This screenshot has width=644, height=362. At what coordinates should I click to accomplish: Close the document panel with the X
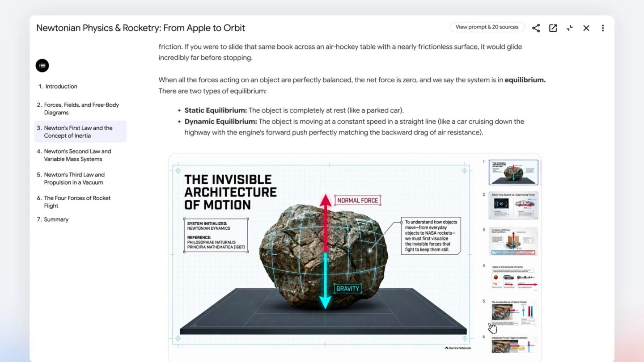point(586,28)
